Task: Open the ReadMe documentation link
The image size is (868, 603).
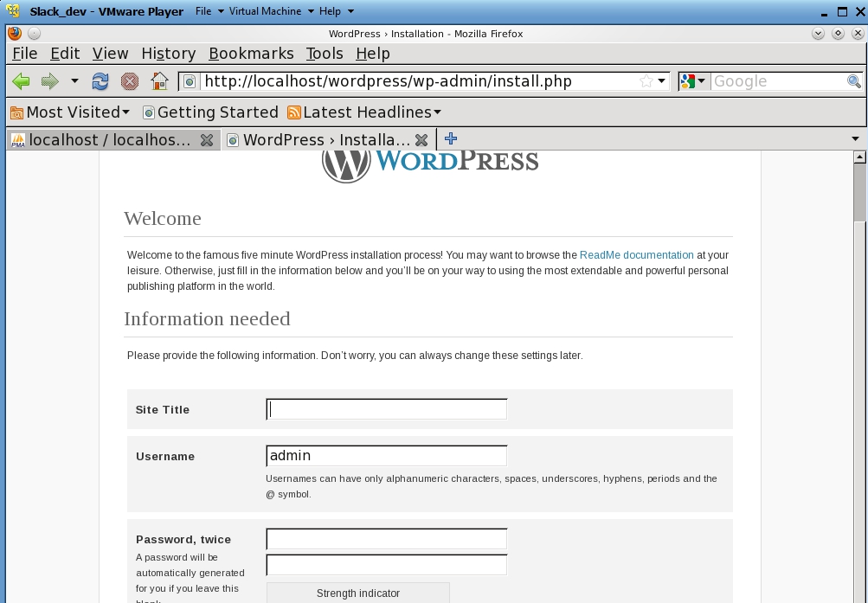Action: (637, 255)
